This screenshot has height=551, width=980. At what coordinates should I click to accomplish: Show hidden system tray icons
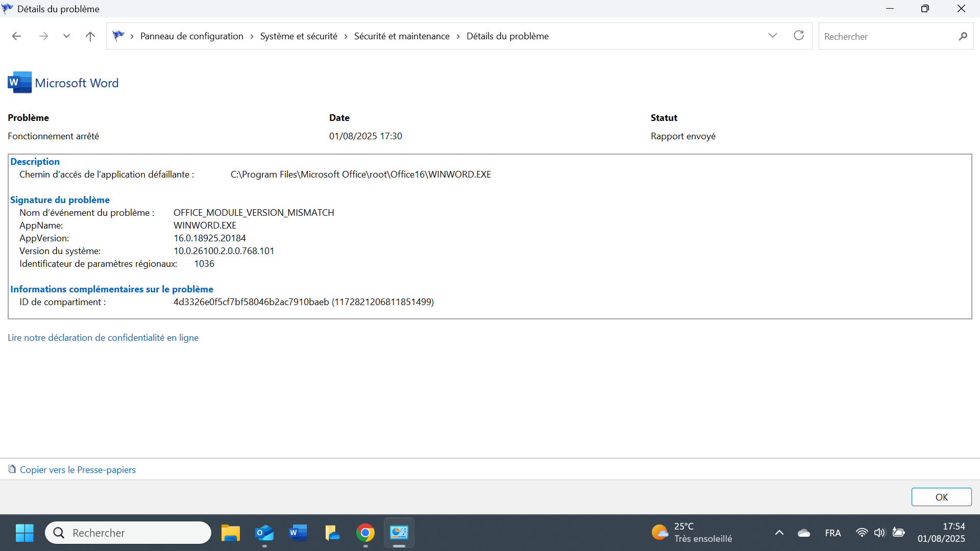779,533
